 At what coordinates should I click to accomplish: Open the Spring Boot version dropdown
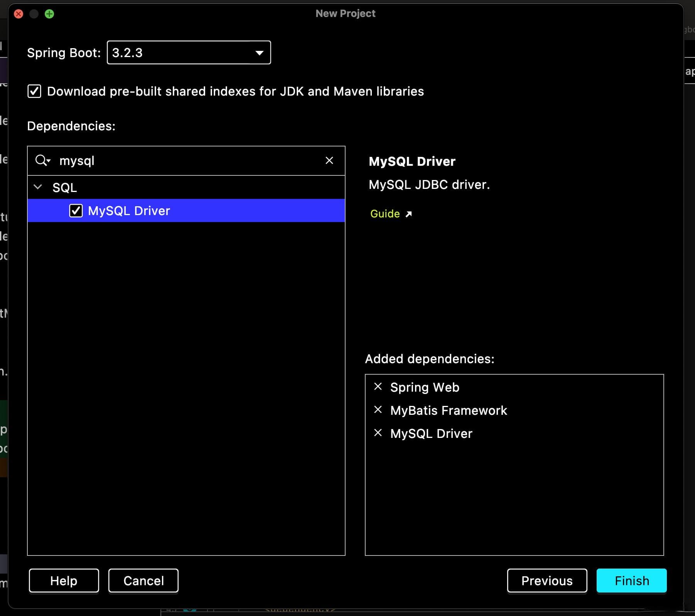[x=189, y=52]
